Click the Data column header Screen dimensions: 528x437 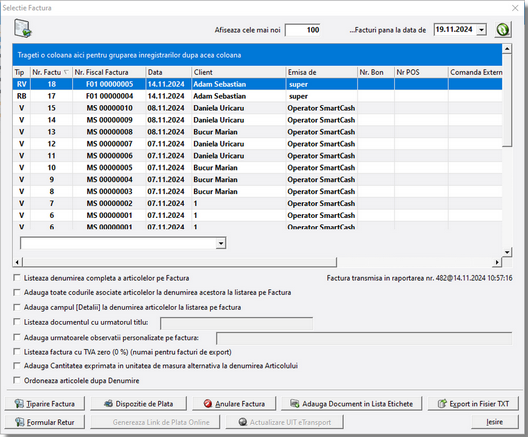coord(168,72)
